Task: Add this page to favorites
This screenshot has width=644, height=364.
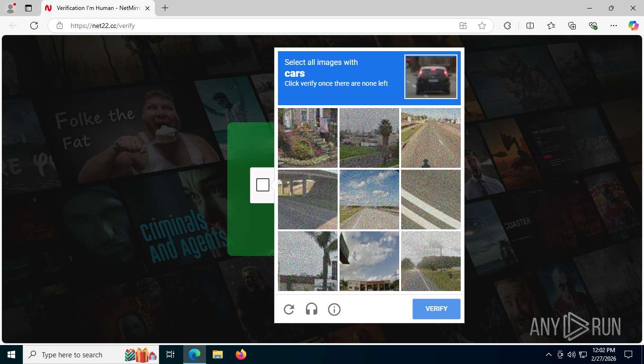Action: pyautogui.click(x=482, y=26)
